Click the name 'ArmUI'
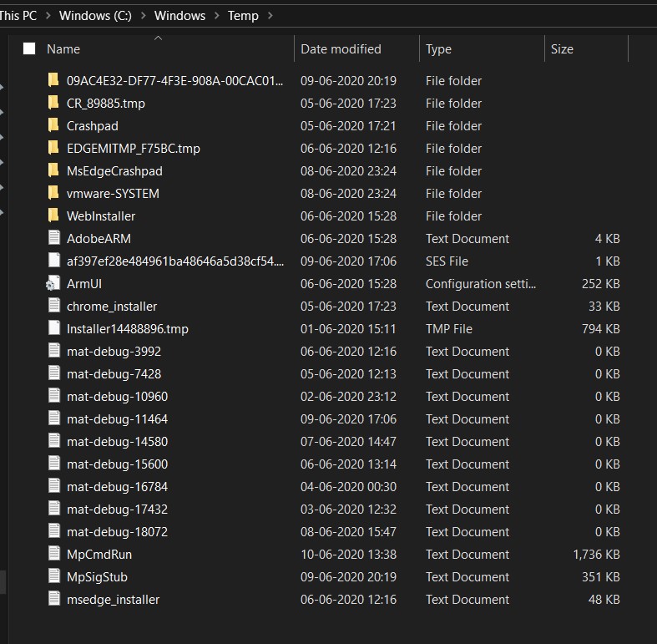The image size is (657, 644). point(84,284)
